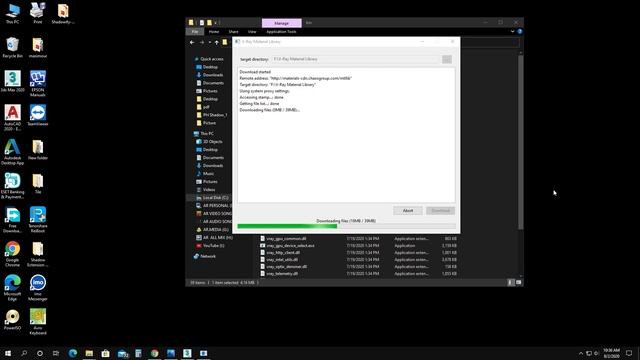Open the This PC desktop icon
640x360 pixels.
pyautogui.click(x=12, y=13)
